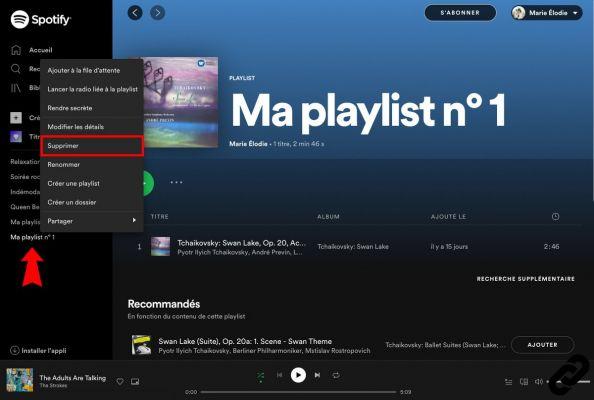Open the play queue icon

tap(509, 382)
